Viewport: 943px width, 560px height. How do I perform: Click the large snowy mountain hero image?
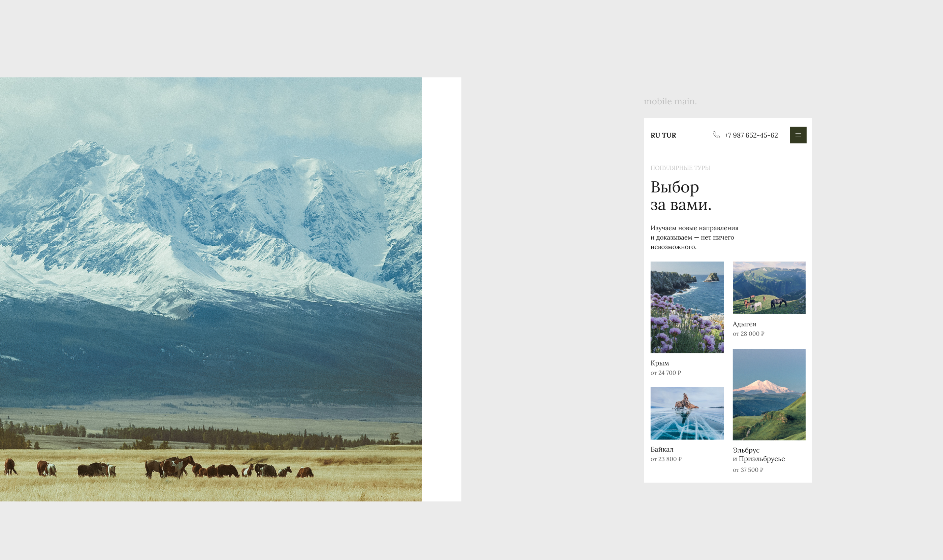[x=211, y=289]
